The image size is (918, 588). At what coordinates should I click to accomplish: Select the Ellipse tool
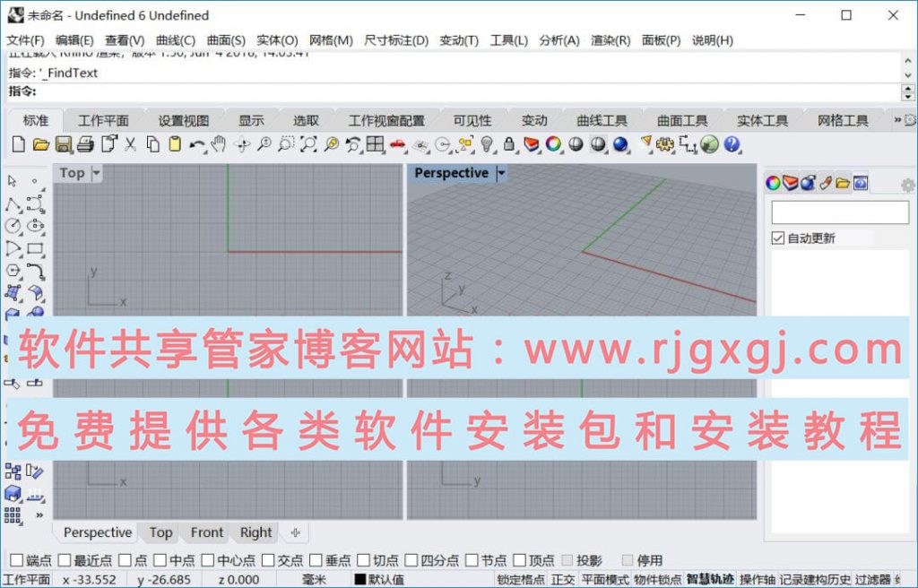(x=35, y=226)
